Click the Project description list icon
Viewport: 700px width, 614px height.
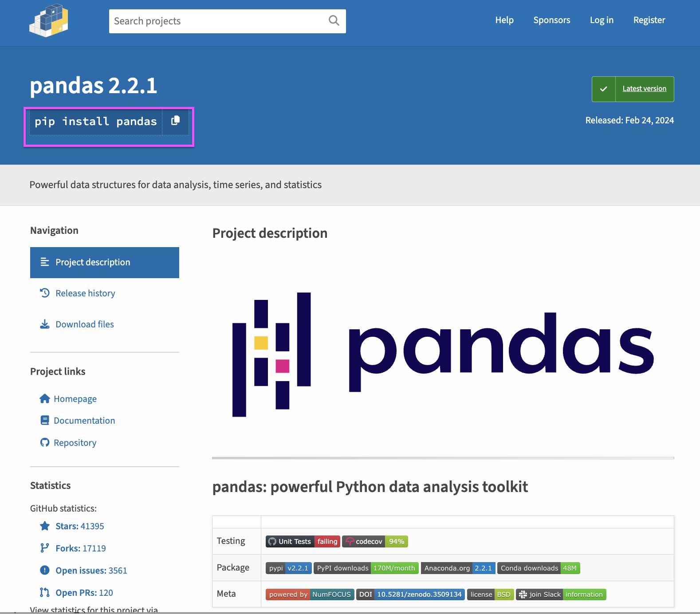[x=45, y=262]
